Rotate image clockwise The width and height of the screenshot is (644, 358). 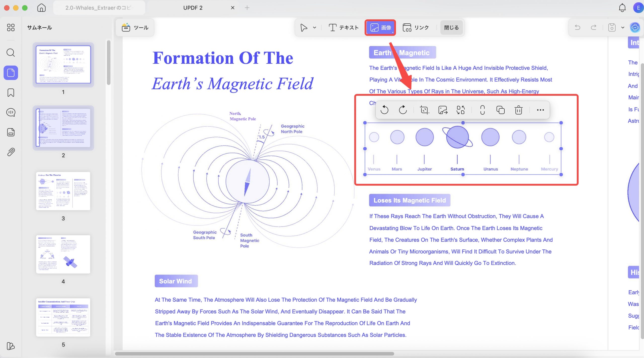pyautogui.click(x=403, y=110)
